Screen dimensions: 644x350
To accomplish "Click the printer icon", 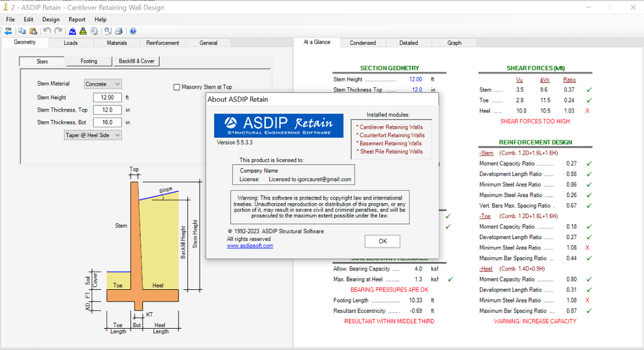I will [x=119, y=31].
